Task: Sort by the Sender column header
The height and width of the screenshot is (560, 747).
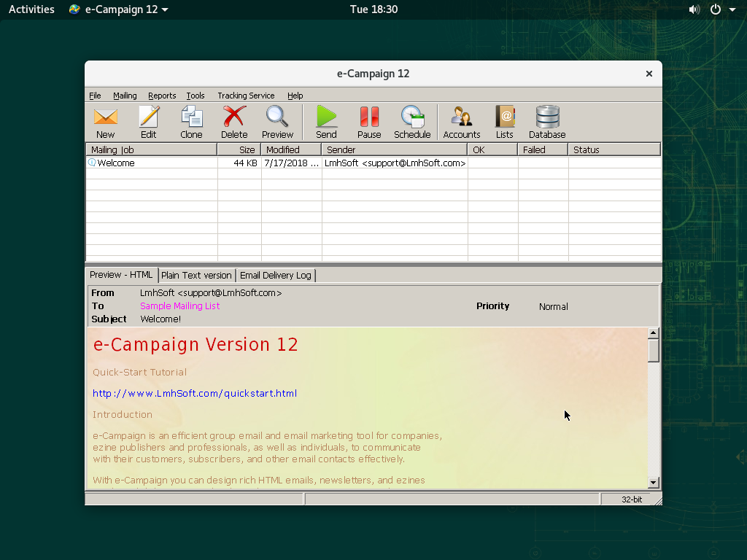Action: click(x=395, y=149)
